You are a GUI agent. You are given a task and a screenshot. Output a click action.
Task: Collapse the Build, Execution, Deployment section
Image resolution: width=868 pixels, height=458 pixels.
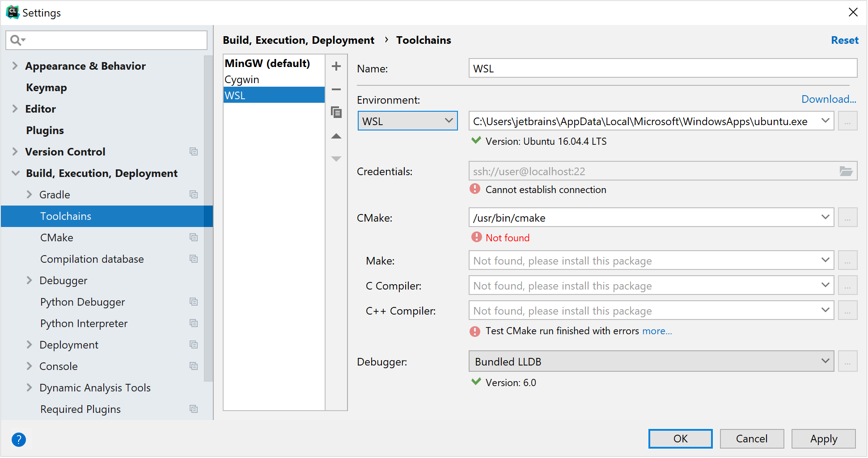pos(16,173)
